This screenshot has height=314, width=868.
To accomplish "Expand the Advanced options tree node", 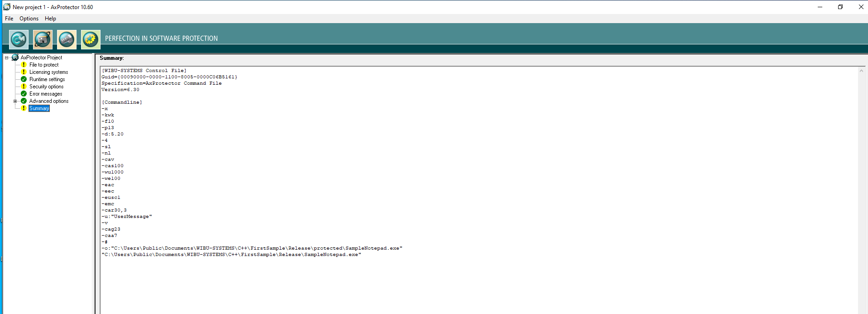I will coord(15,101).
